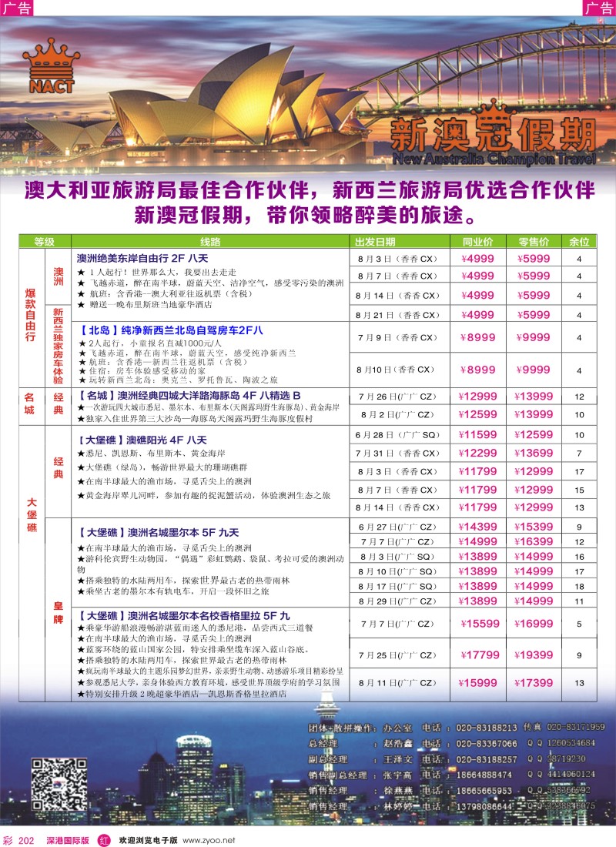Click the 皇牌 grade cell
The width and height of the screenshot is (616, 847).
(59, 613)
